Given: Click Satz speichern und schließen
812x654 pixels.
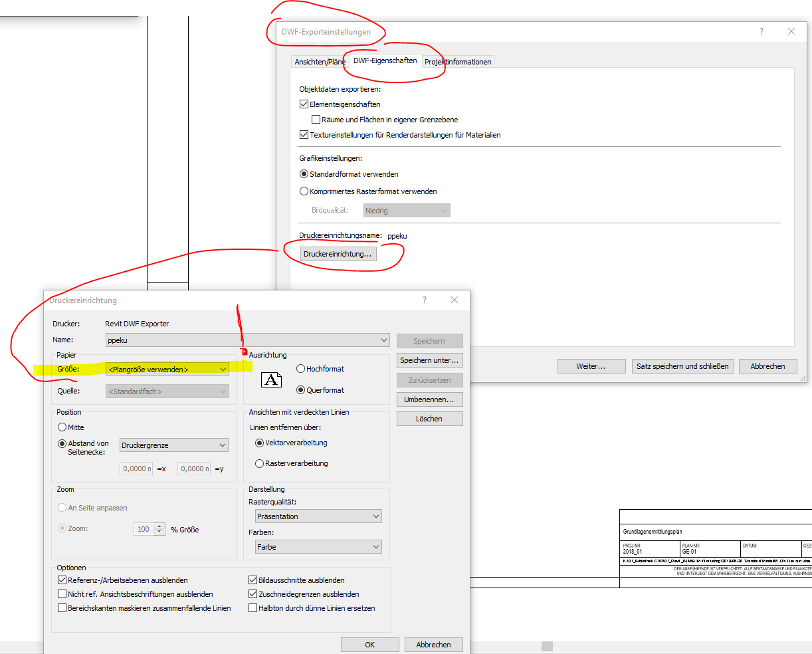Looking at the screenshot, I should (682, 366).
